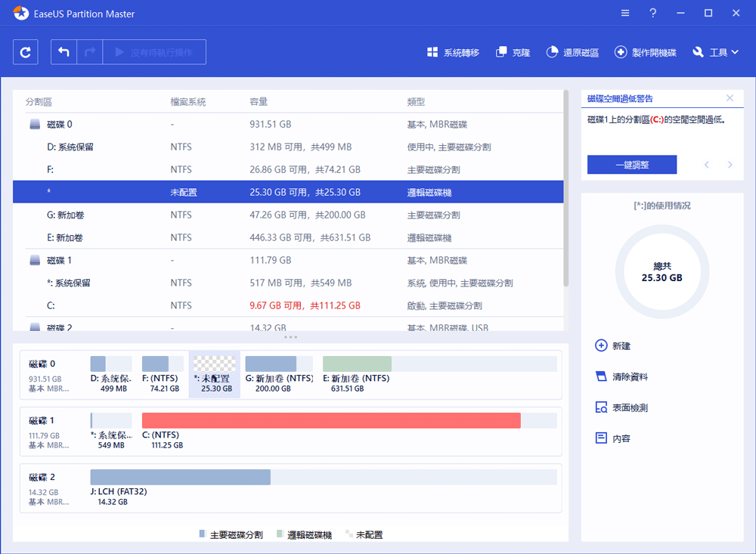Viewport: 756px width, 554px height.
Task: Open the 克隆 clone tool
Action: click(513, 53)
